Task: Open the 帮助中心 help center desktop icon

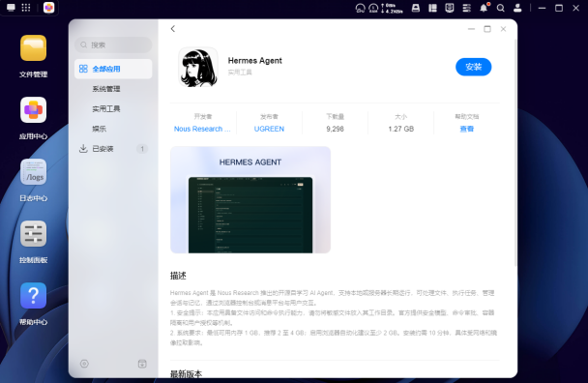Action: (34, 296)
